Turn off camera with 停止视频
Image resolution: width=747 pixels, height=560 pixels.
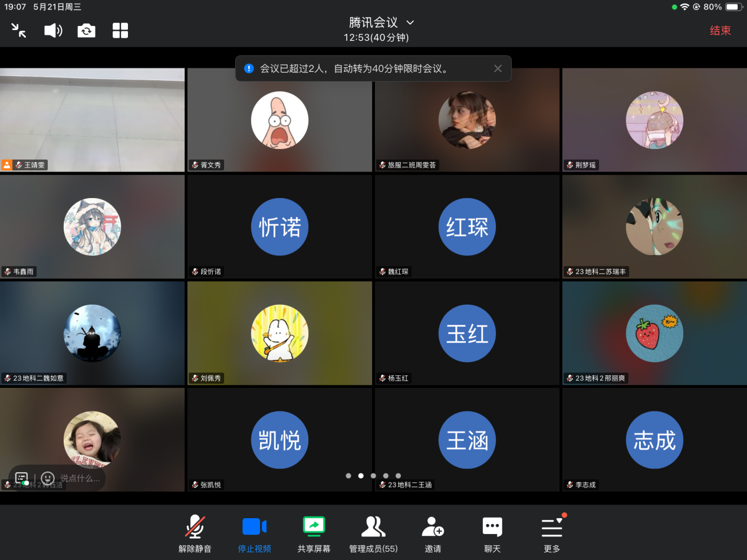pyautogui.click(x=255, y=534)
